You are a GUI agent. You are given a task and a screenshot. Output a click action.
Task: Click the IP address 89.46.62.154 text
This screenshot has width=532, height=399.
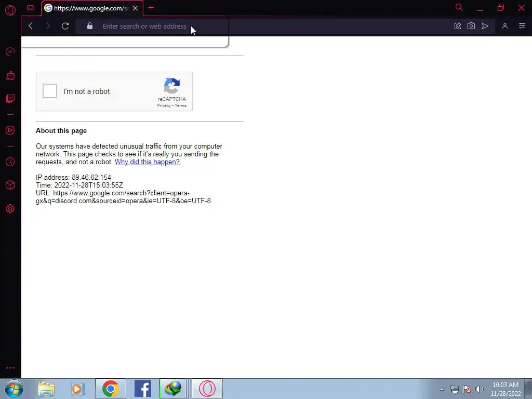click(x=74, y=178)
